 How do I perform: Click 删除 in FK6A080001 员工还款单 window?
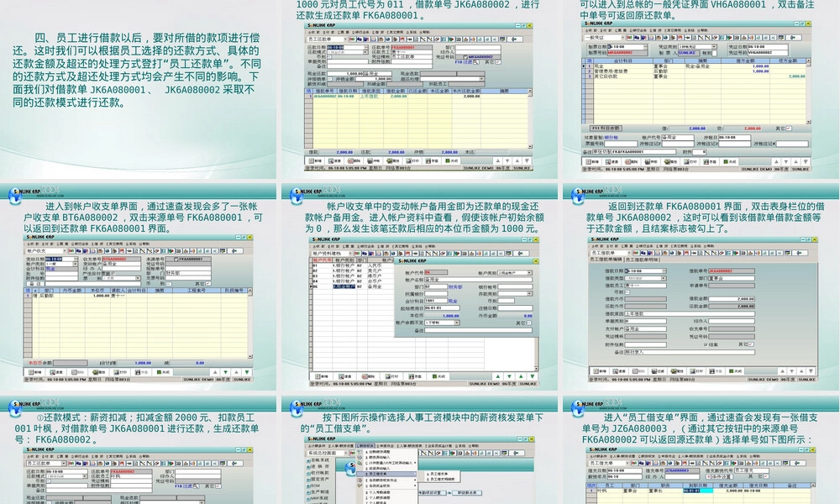click(354, 160)
